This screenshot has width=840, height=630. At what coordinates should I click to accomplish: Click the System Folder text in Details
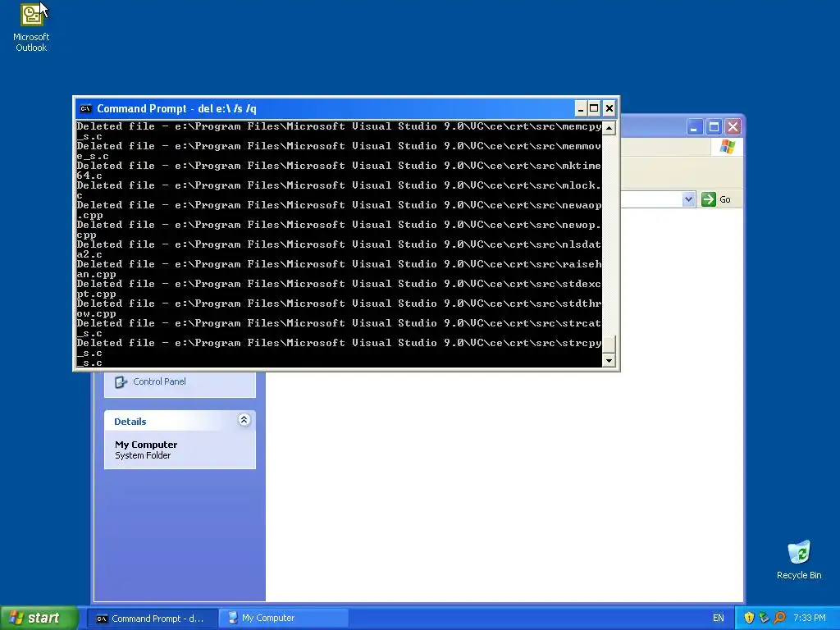[x=143, y=455]
